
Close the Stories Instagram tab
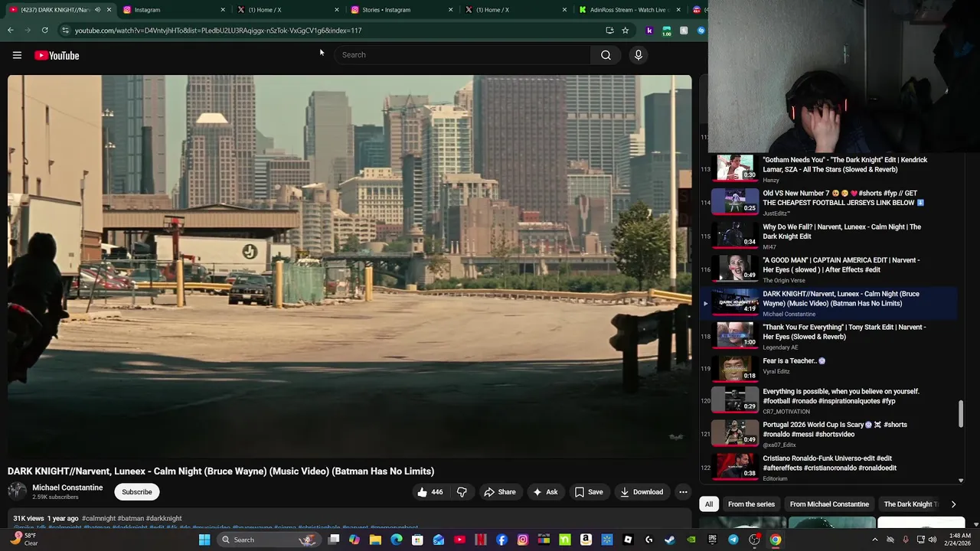450,10
